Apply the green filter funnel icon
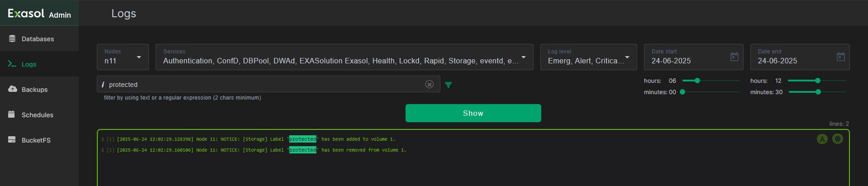This screenshot has height=186, width=868. click(448, 85)
